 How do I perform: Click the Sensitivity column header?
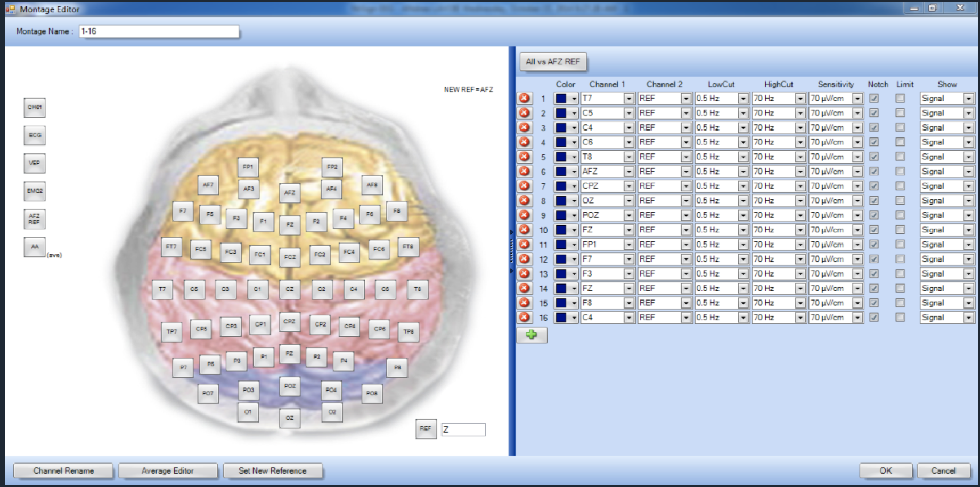(x=836, y=84)
